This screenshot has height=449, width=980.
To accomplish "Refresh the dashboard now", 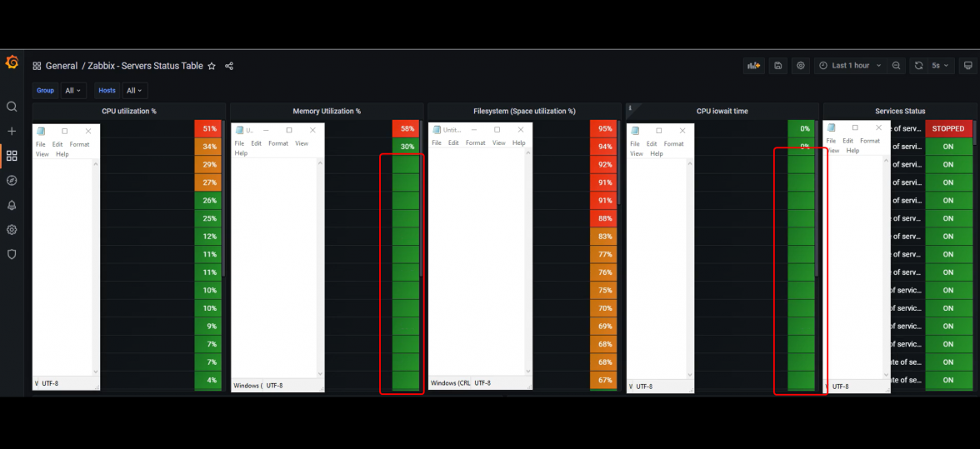I will [x=918, y=66].
